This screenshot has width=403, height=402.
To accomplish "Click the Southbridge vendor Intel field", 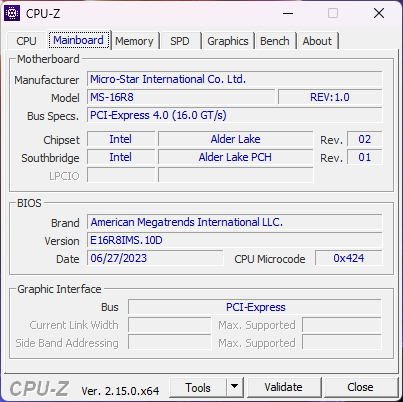I will point(121,157).
